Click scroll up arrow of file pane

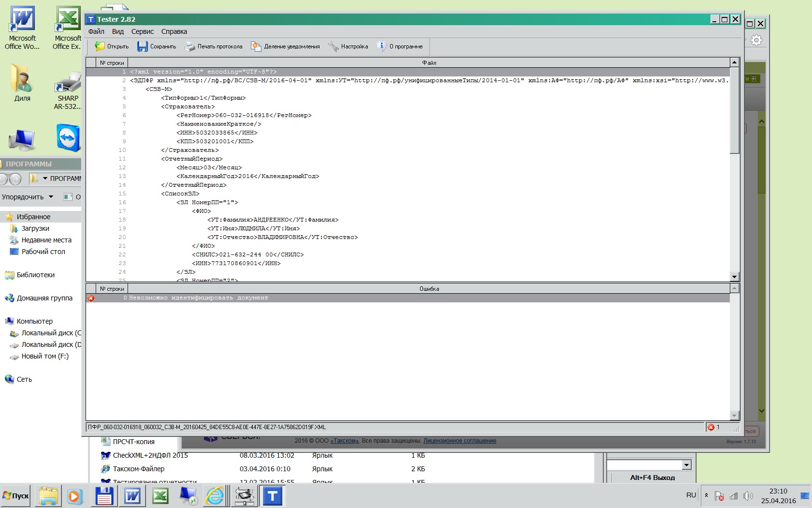(735, 62)
